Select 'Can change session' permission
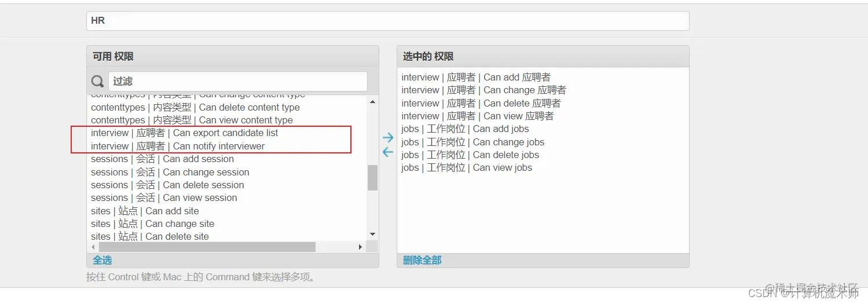The height and width of the screenshot is (304, 868). 170,172
